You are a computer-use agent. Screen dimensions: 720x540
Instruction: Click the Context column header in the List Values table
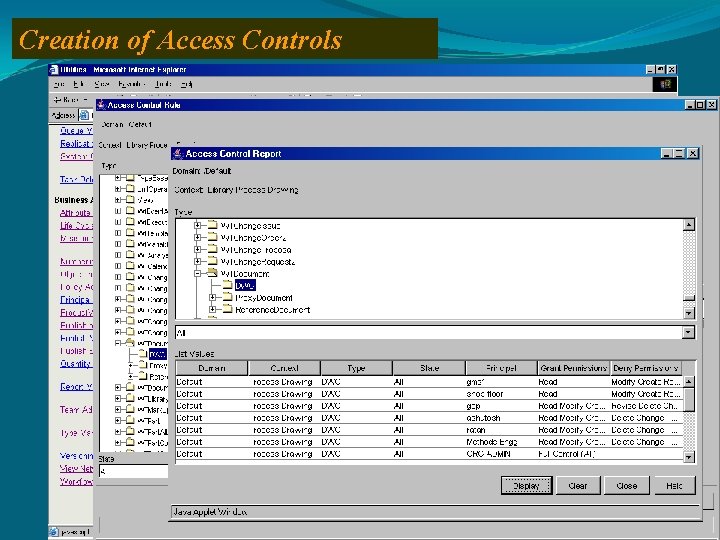(284, 368)
